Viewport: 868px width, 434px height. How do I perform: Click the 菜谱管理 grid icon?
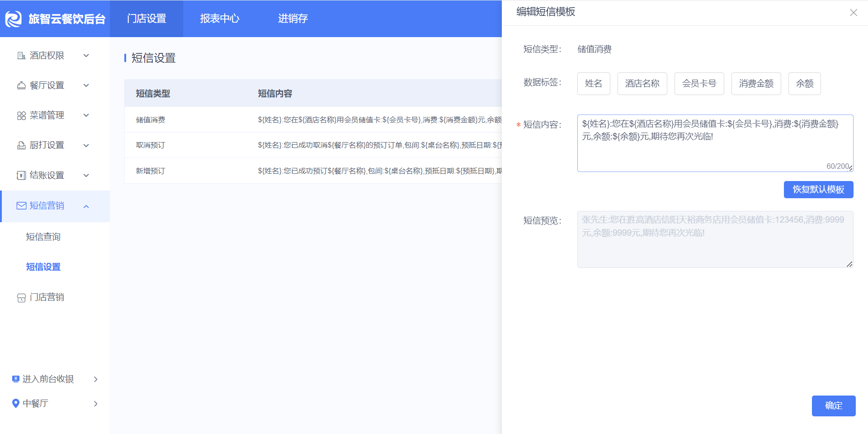[21, 115]
